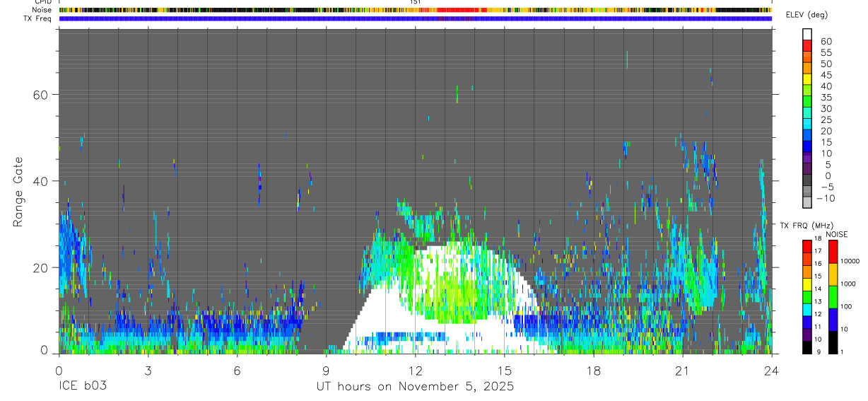Click x-axis tick label '15'
The image size is (868, 401).
click(x=504, y=371)
